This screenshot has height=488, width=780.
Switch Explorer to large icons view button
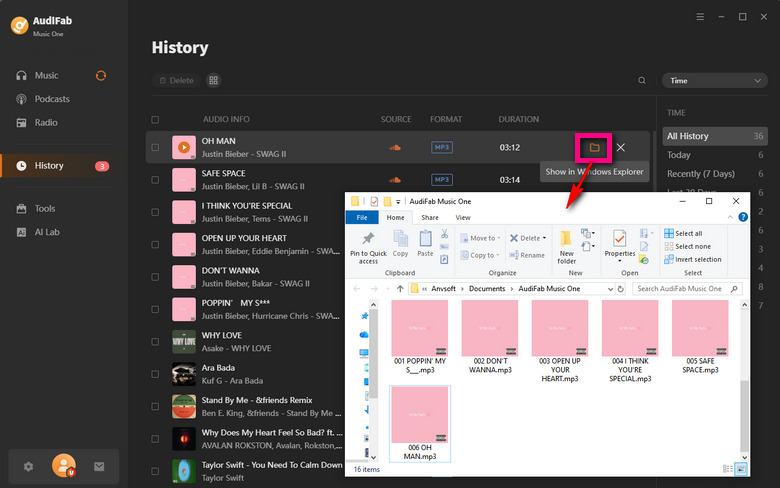[741, 469]
